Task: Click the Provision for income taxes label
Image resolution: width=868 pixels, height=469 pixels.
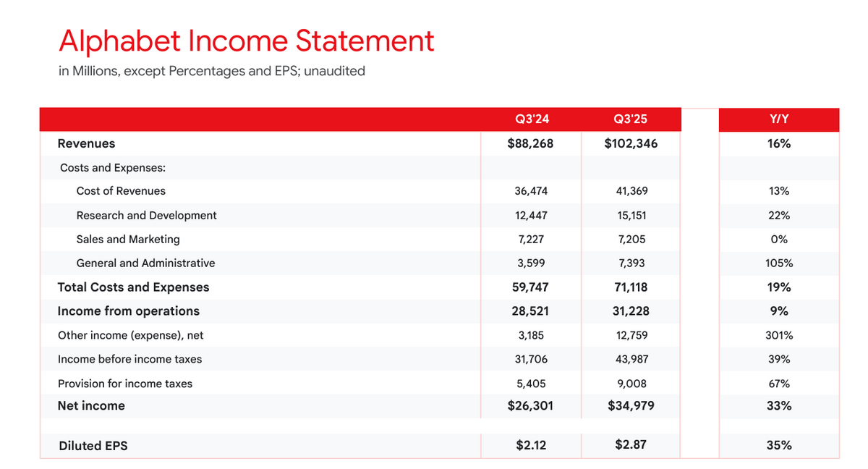Action: (x=124, y=384)
